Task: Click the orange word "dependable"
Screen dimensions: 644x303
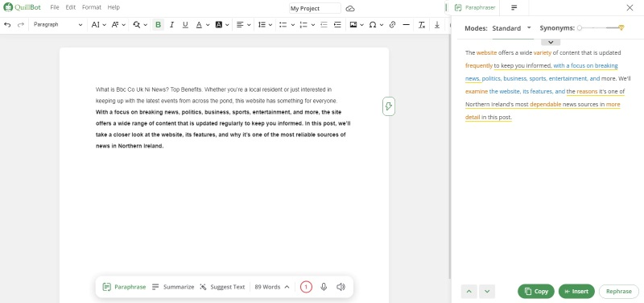Action: click(x=546, y=105)
